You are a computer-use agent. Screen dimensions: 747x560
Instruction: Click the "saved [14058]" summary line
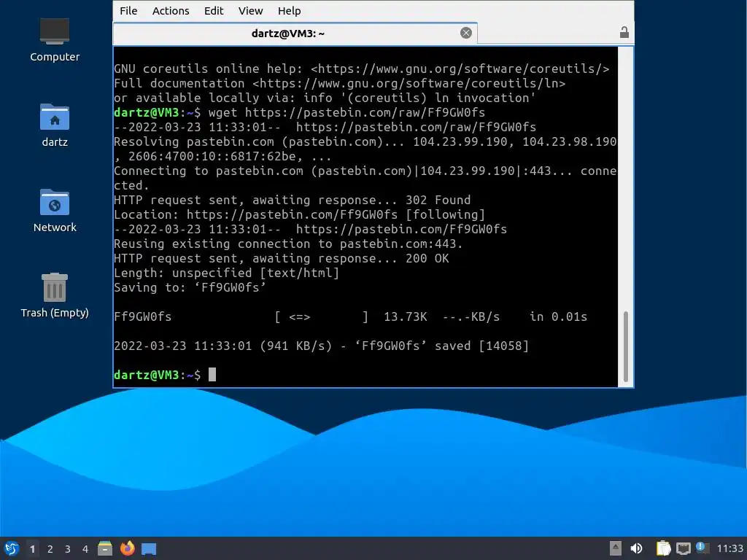(x=321, y=346)
